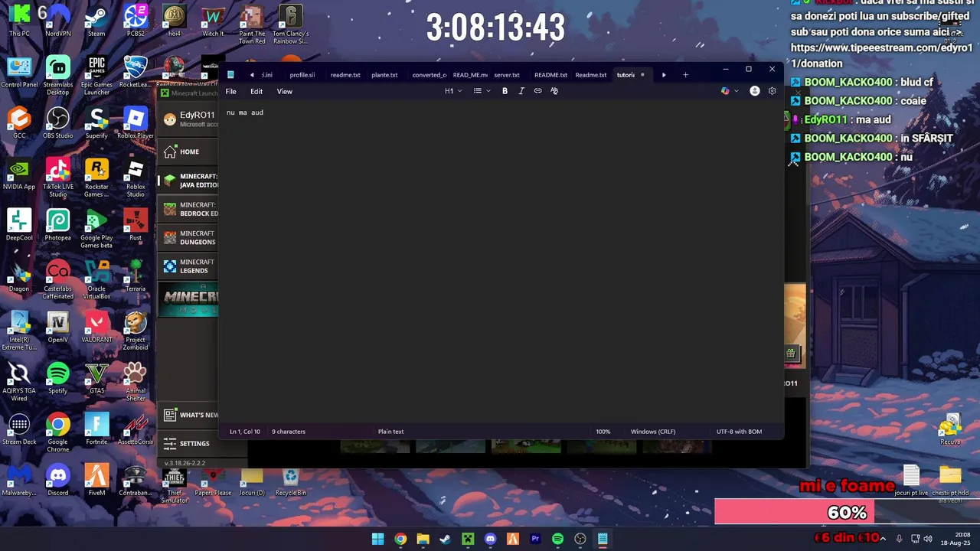Open Photopea desktop shortcut
The height and width of the screenshot is (551, 980).
[58, 225]
